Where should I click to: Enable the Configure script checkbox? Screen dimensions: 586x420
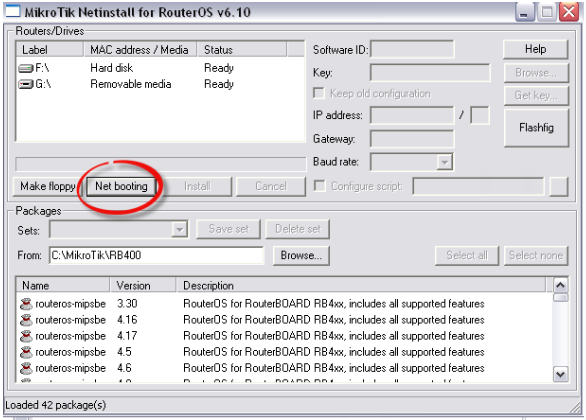(x=320, y=186)
